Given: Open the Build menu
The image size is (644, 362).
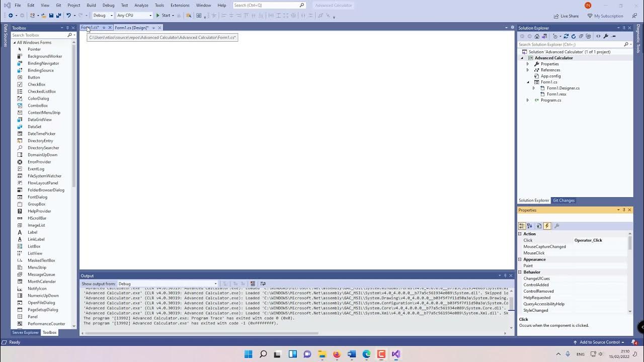Looking at the screenshot, I should (91, 5).
